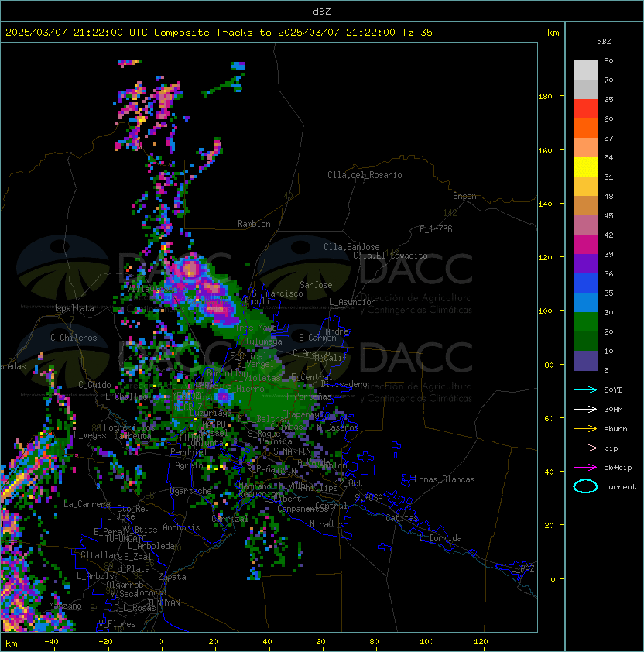Click legend label '30HM'
The image size is (644, 652).
tap(613, 409)
